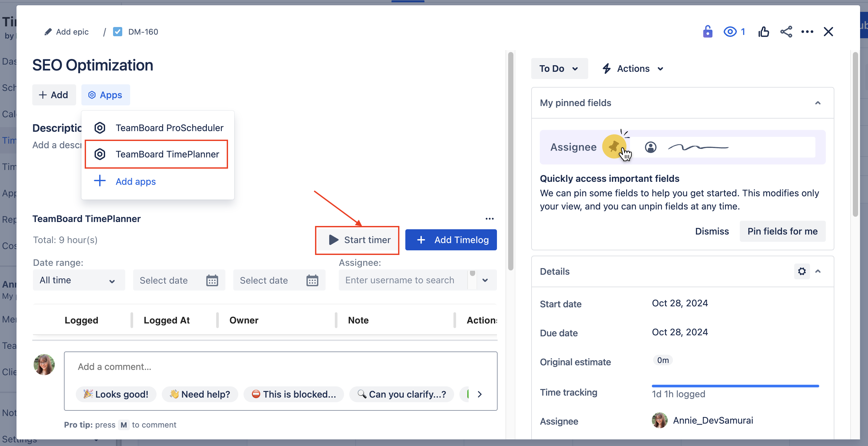Select TeamBoard ProScheduler from Apps menu
The height and width of the screenshot is (446, 868).
coord(159,128)
